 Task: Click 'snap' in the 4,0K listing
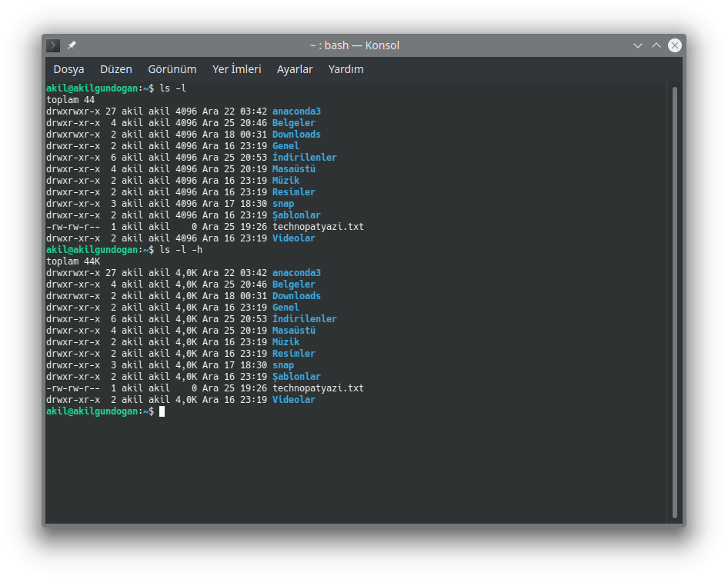point(283,365)
